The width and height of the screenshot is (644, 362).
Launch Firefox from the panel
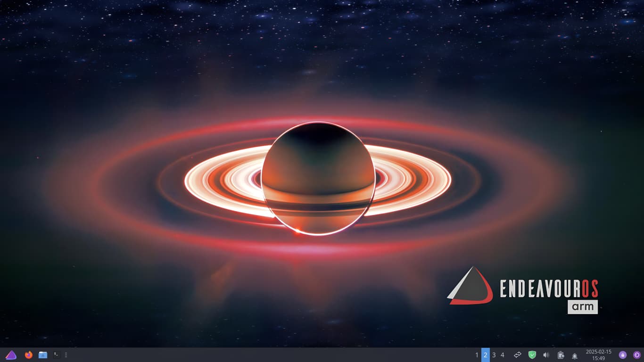click(x=29, y=355)
